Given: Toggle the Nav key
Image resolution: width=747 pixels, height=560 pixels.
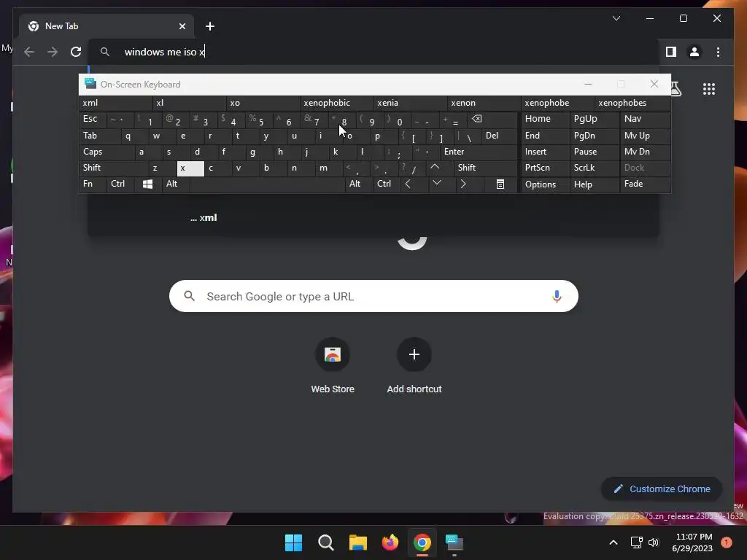Looking at the screenshot, I should pos(645,119).
